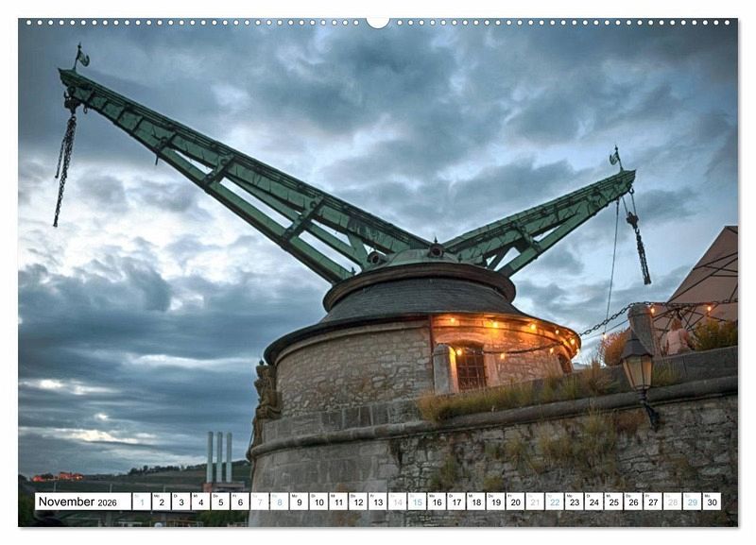This screenshot has width=756, height=545.
Task: Choose day 20 in the calendar strip
Action: 515,502
